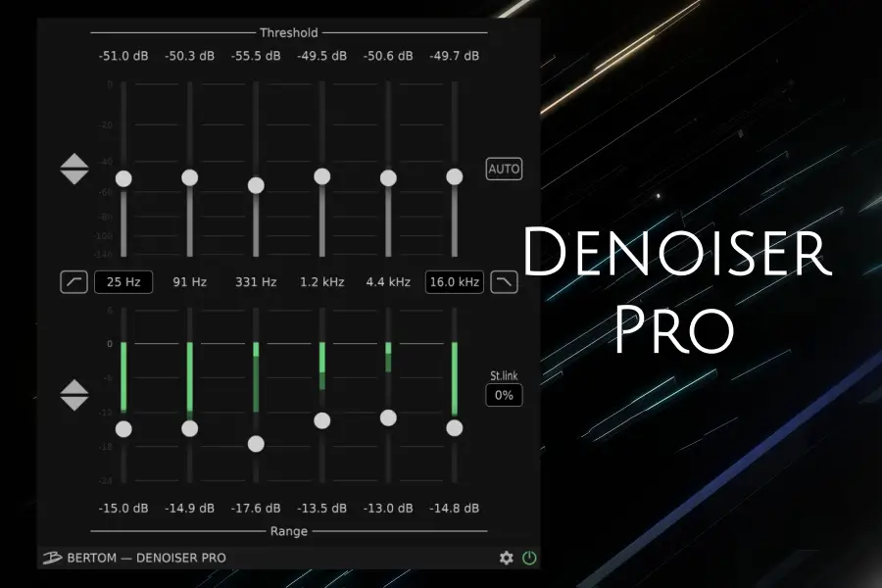Click the 25 Hz band range slider knob
The height and width of the screenshot is (588, 882).
point(123,429)
